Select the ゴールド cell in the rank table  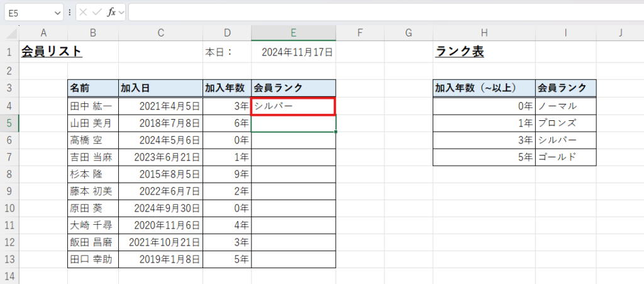click(x=565, y=157)
